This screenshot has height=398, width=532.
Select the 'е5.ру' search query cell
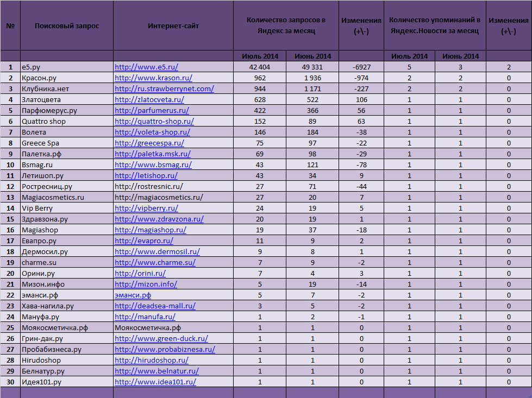[67, 67]
